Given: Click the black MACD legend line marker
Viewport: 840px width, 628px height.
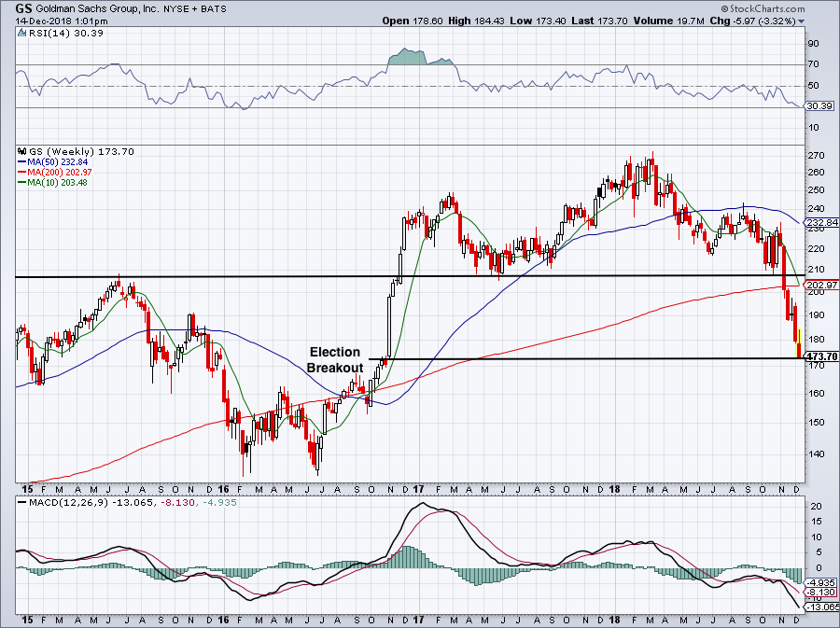Looking at the screenshot, I should (x=22, y=503).
